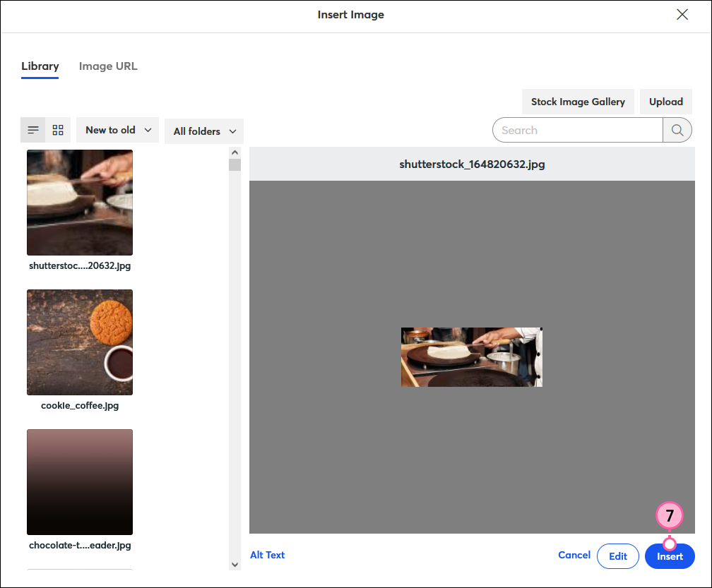Click the scroll down arrow in library list
712x588 pixels.
235,565
